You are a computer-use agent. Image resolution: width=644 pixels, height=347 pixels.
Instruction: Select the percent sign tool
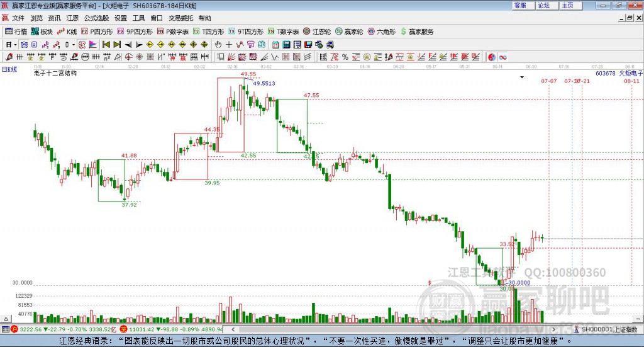[345, 57]
